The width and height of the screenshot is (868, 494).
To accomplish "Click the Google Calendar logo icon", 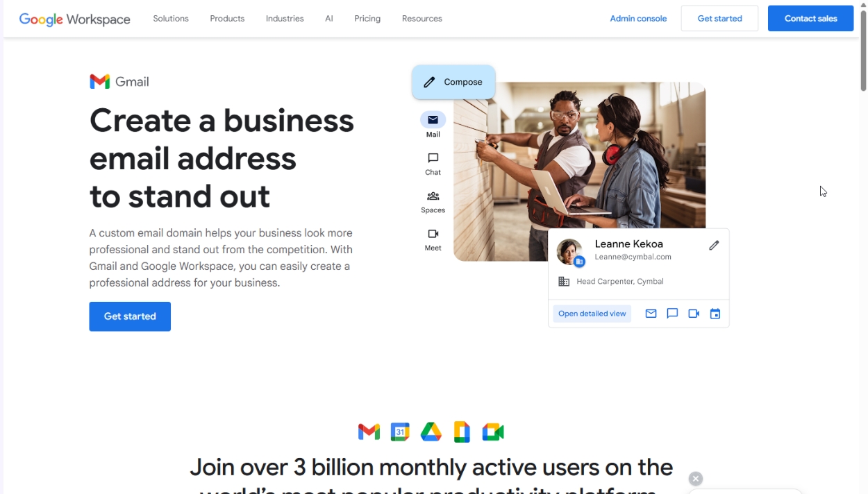I will (x=400, y=432).
